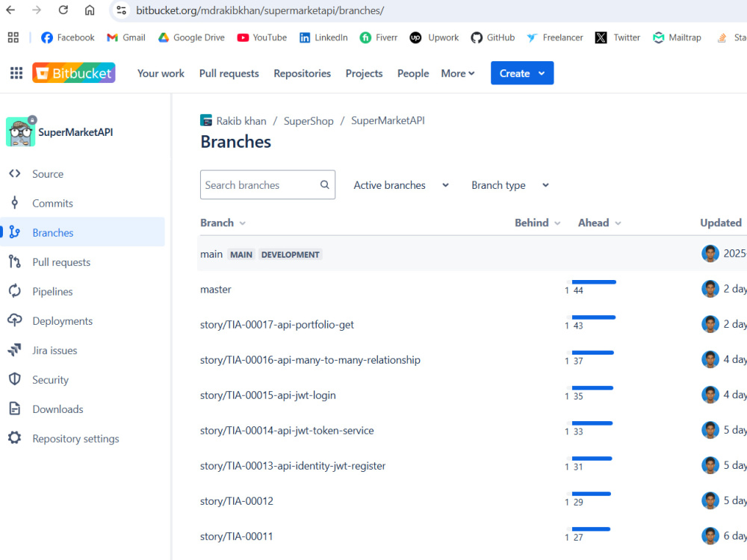The width and height of the screenshot is (747, 560).
Task: Open the top Pull requests menu item
Action: point(229,73)
